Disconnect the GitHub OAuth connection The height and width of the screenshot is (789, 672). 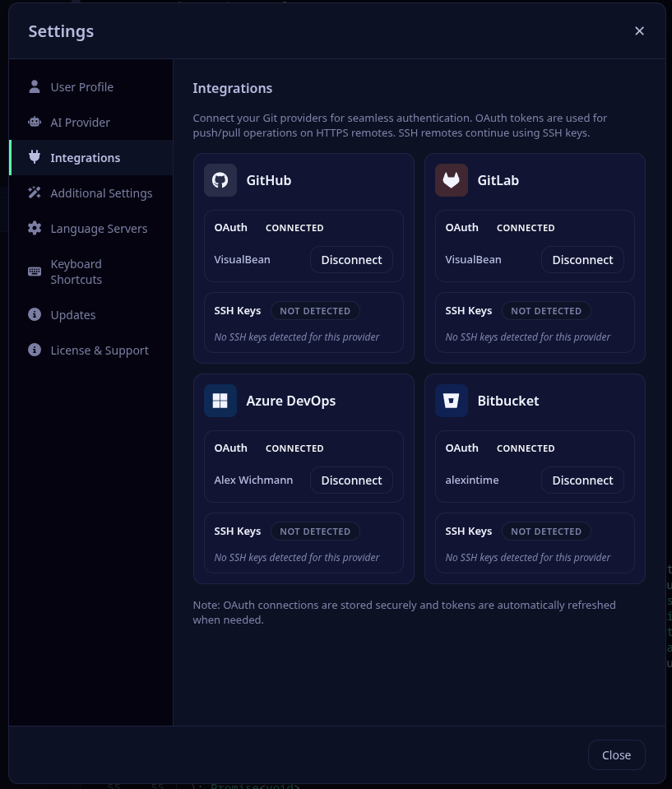click(x=351, y=259)
